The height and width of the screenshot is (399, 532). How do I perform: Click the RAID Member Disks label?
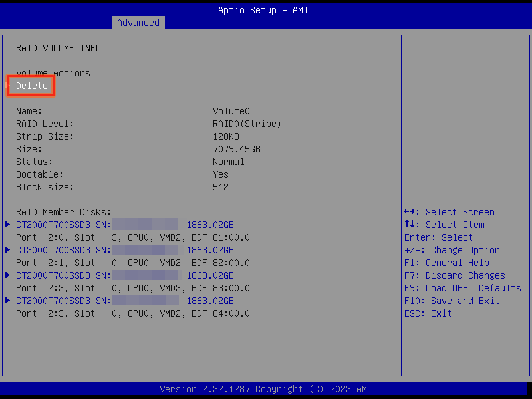pyautogui.click(x=63, y=212)
